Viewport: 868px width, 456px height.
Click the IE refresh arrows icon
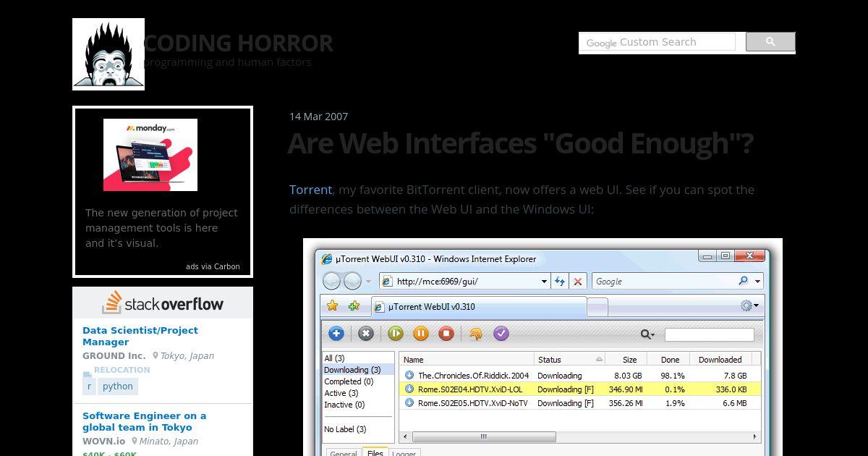coord(560,282)
